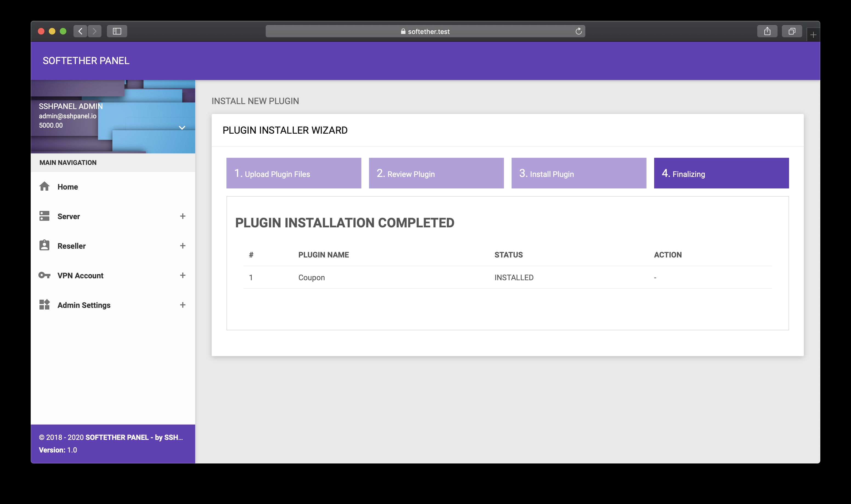Select the Review Plugin wizard step
The image size is (851, 504).
tap(436, 173)
